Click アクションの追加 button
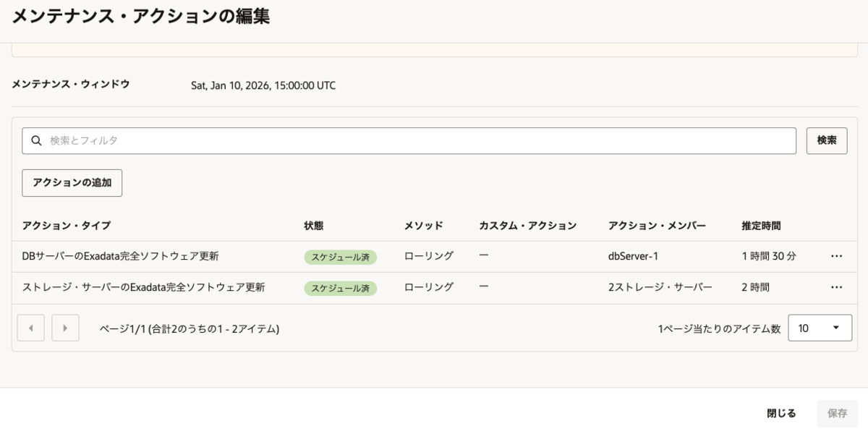The width and height of the screenshot is (868, 429). [72, 183]
